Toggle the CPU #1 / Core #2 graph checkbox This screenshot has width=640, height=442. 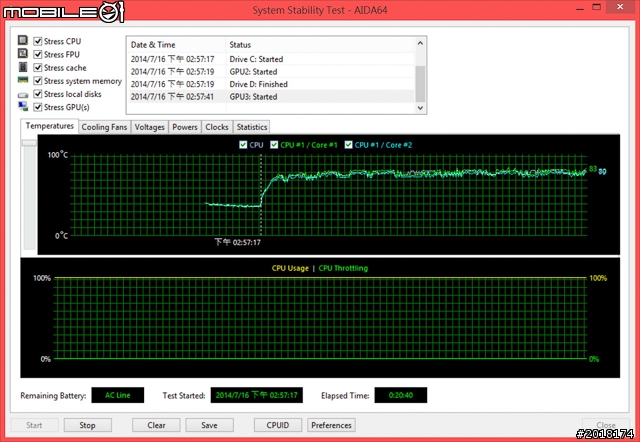coord(349,145)
